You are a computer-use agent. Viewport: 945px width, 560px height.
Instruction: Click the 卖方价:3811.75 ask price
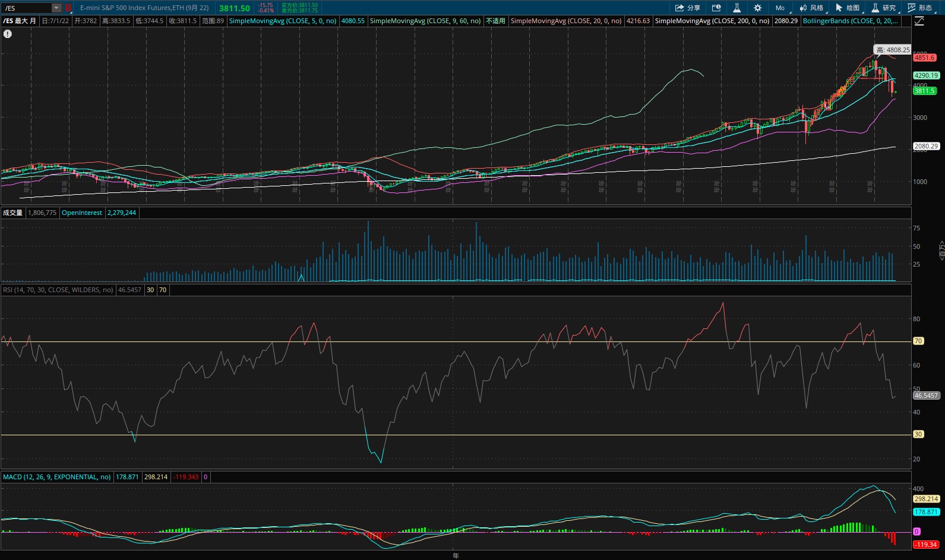pos(299,11)
